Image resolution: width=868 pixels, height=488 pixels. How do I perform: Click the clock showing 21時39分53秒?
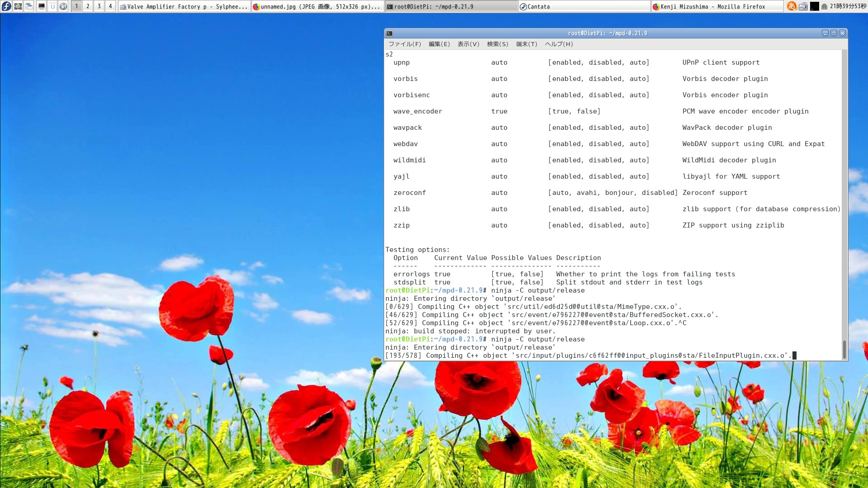coord(848,6)
